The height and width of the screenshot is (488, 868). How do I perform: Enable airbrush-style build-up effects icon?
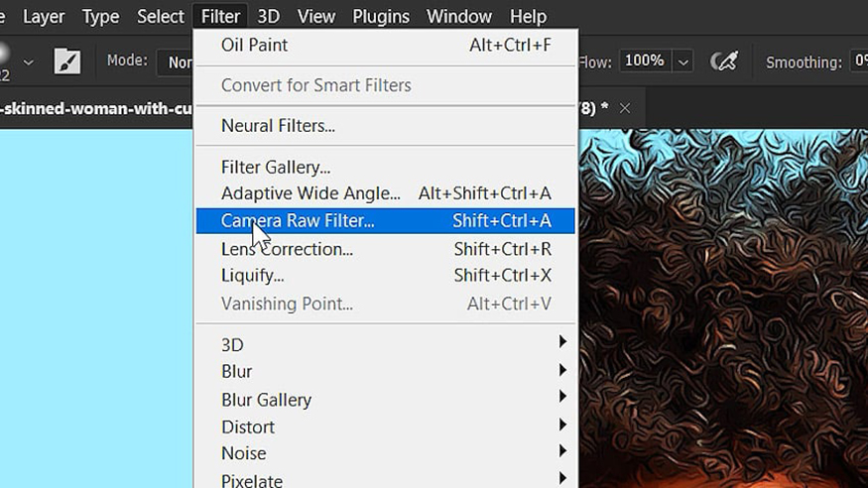click(724, 61)
